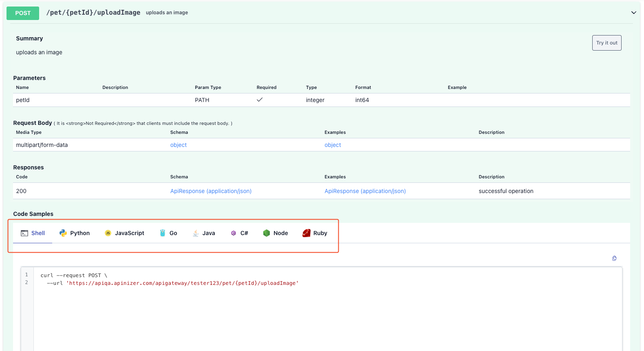This screenshot has height=351, width=644.
Task: Open the request body examples object link
Action: click(x=333, y=145)
